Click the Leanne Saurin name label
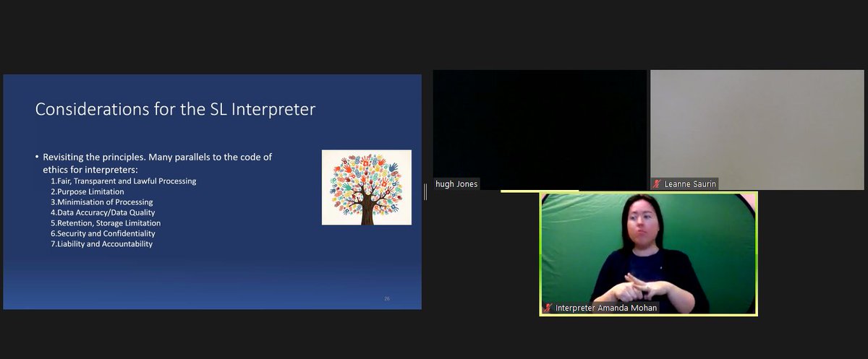This screenshot has width=868, height=359. pos(689,184)
